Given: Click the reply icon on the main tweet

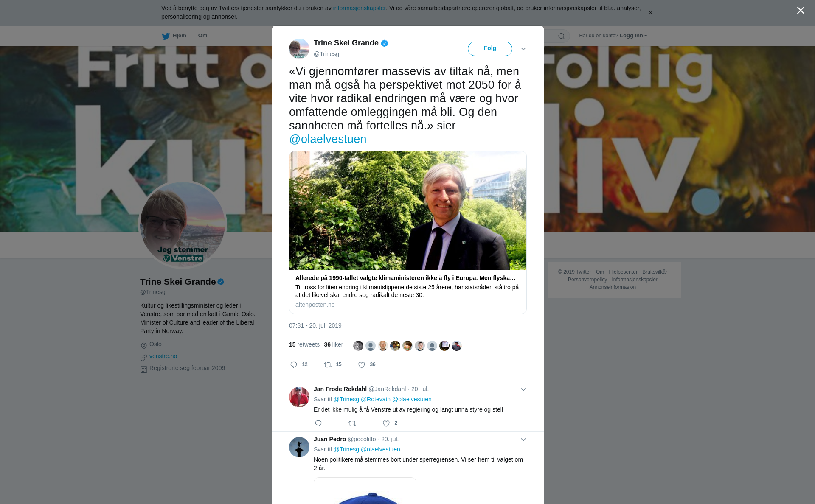Looking at the screenshot, I should (294, 365).
